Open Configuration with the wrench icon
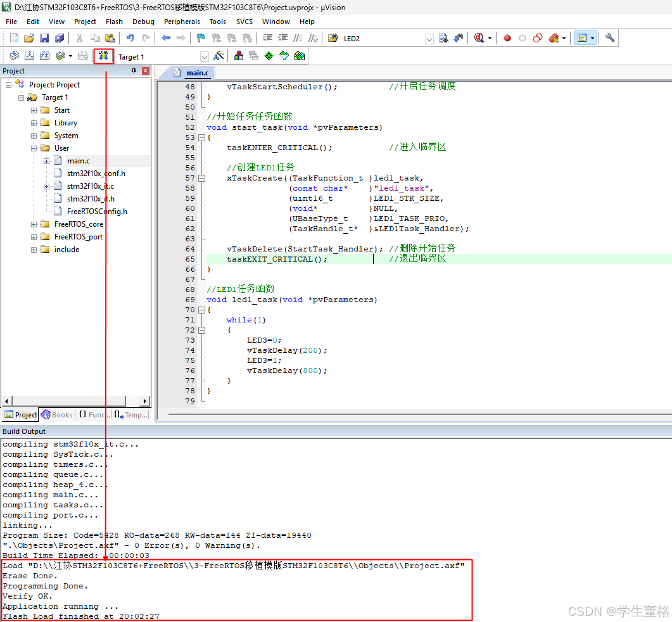Image resolution: width=672 pixels, height=622 pixels. pyautogui.click(x=610, y=38)
